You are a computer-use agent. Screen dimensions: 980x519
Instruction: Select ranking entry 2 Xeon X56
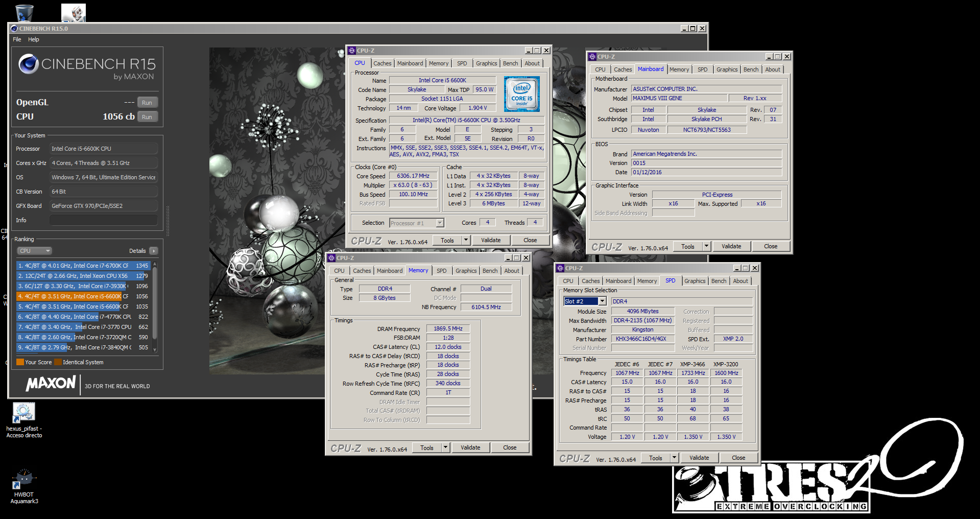coord(83,276)
